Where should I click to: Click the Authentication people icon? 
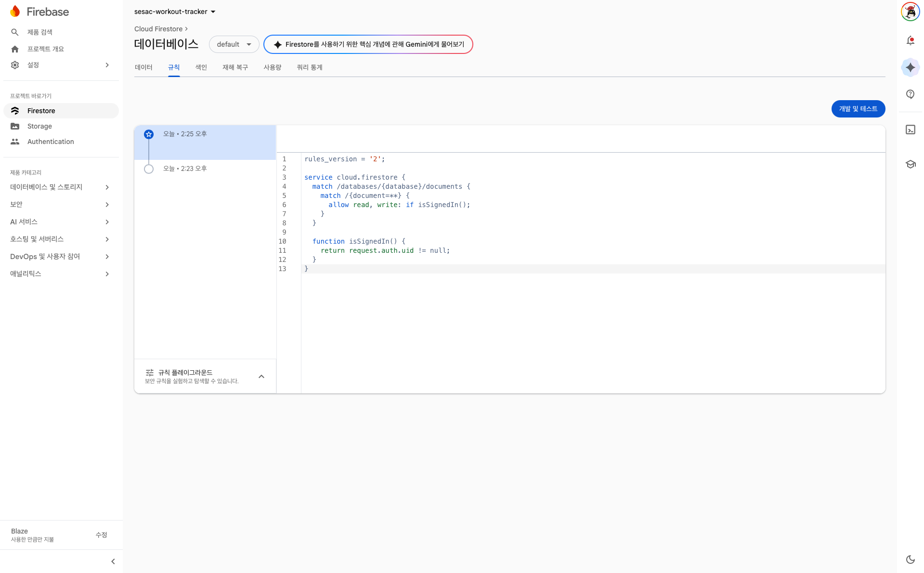click(x=15, y=142)
